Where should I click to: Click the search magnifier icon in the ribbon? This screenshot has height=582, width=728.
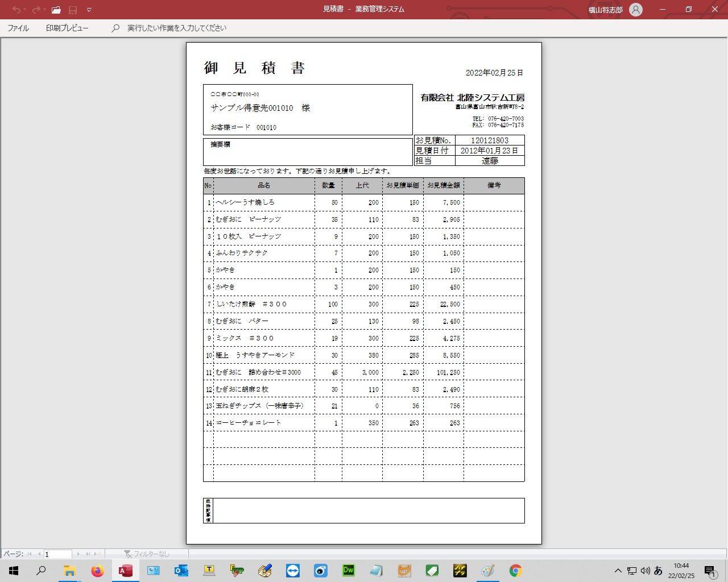coord(115,28)
